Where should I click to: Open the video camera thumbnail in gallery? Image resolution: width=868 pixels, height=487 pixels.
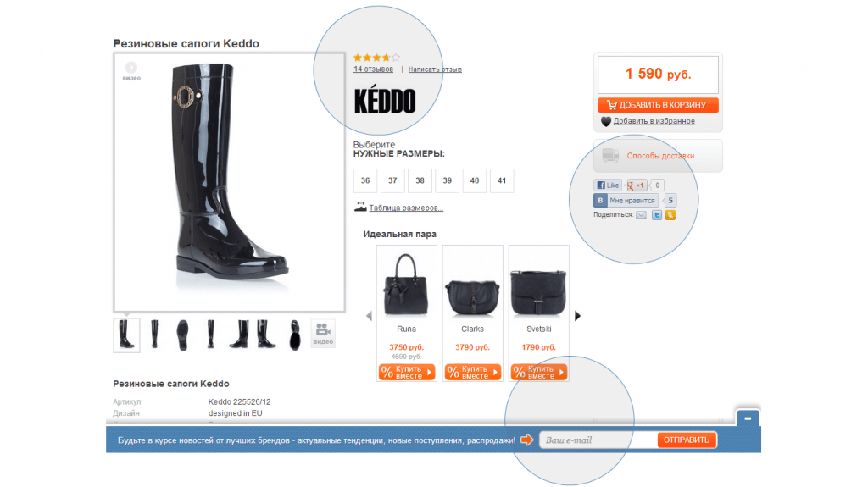point(323,334)
